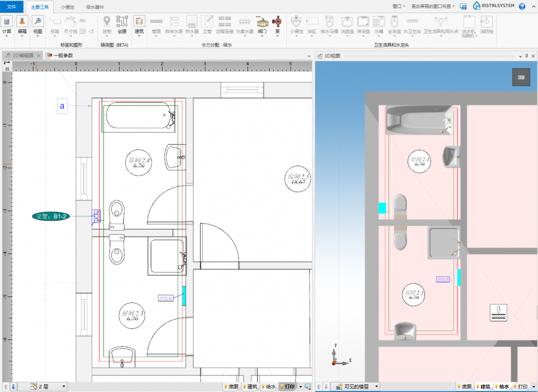Click the 创建 axonometric create icon
The image size is (538, 392).
coord(122,22)
